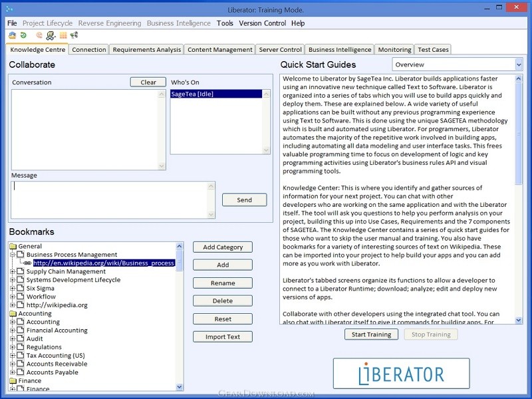Click the page icon of Business Process Management
532x399 pixels.
[x=21, y=255]
